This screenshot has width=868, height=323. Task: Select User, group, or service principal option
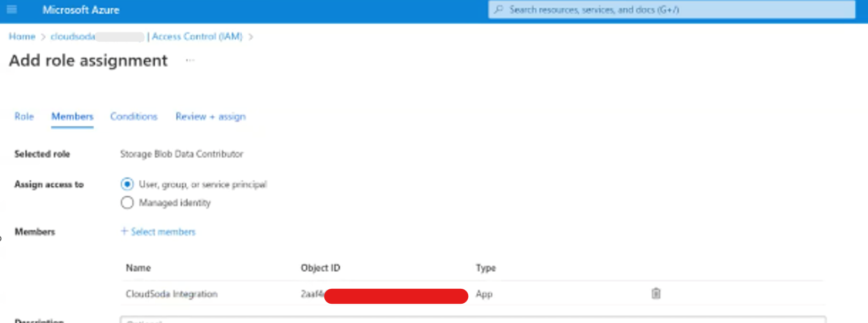point(127,184)
